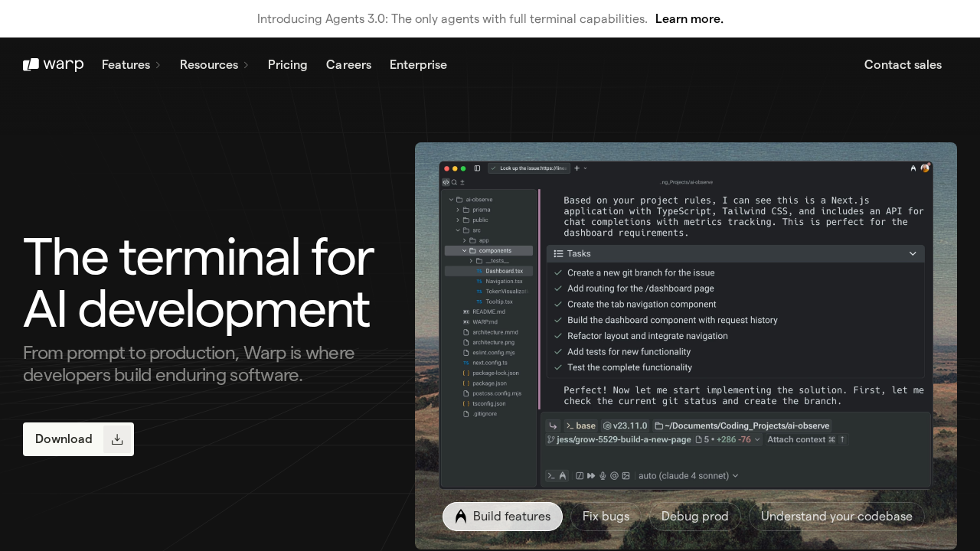Click the plus icon to add a new tab
Image resolution: width=980 pixels, height=551 pixels.
pyautogui.click(x=577, y=168)
